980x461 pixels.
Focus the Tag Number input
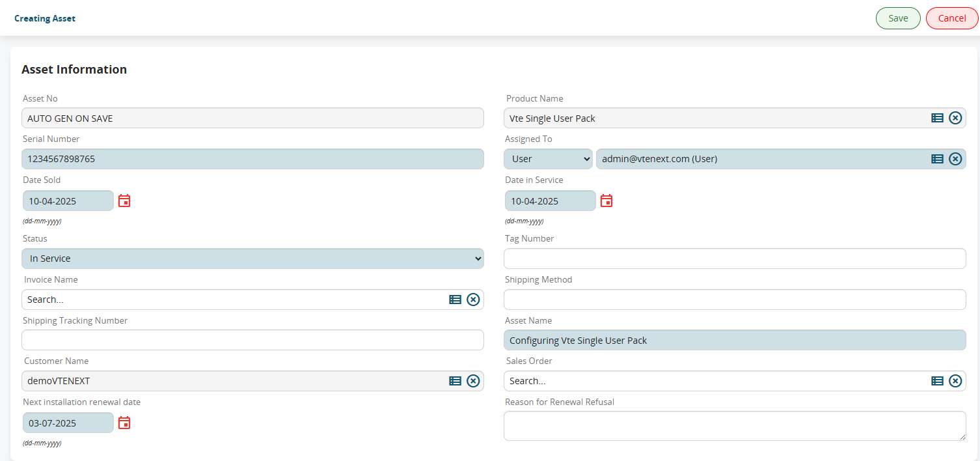click(x=735, y=258)
